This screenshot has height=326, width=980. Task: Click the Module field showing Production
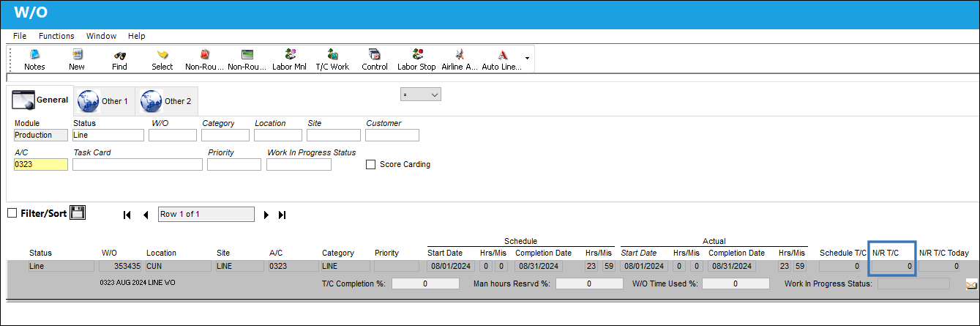tap(41, 135)
